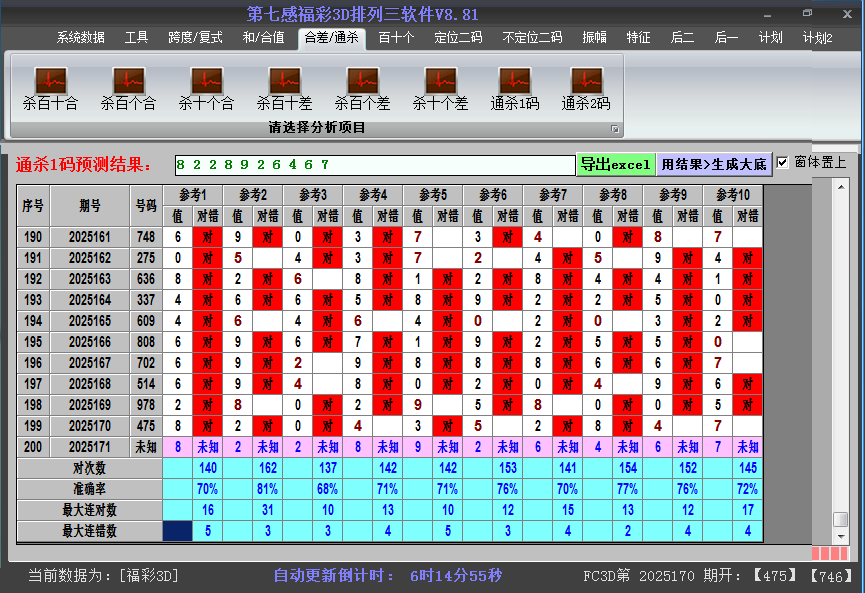Click the number 978 cell
Screen dimensions: 865x593
146,405
